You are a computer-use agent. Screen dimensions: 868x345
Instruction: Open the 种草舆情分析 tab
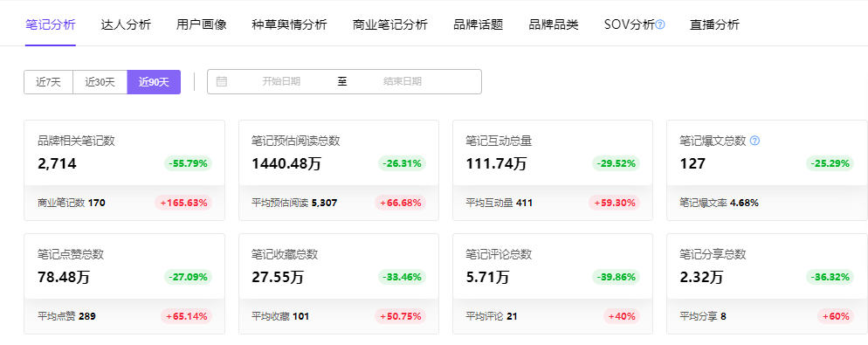(290, 25)
